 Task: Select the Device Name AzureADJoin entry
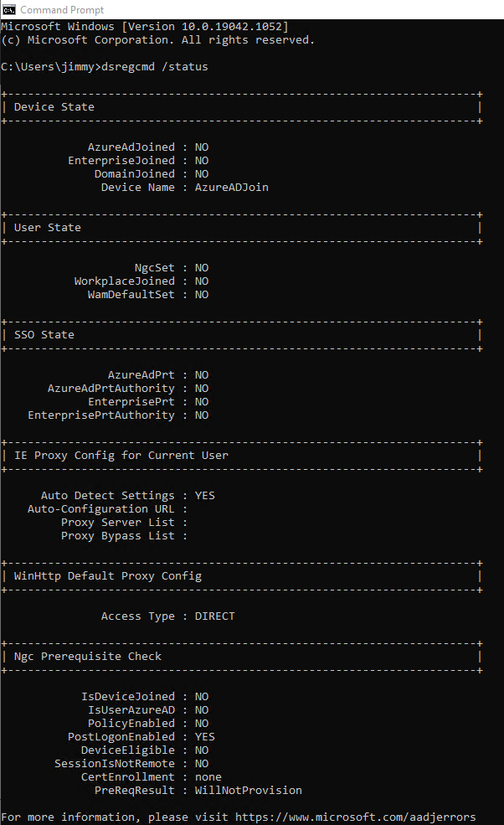click(x=229, y=187)
